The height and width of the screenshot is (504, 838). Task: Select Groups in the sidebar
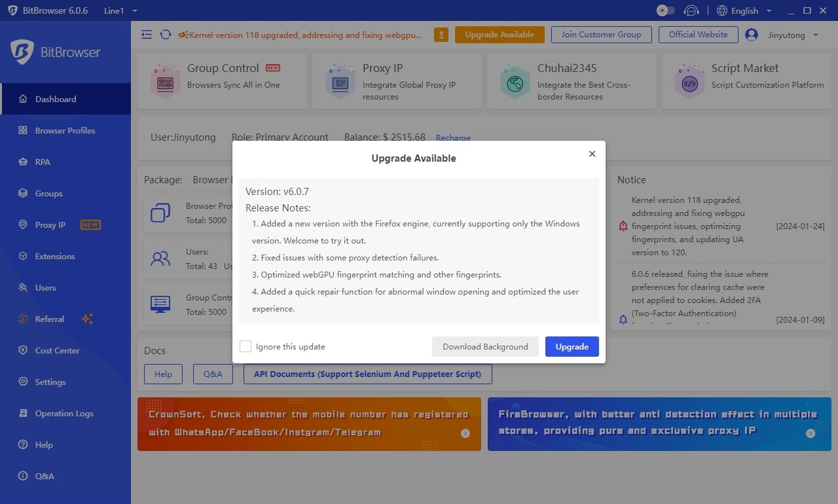(x=65, y=193)
